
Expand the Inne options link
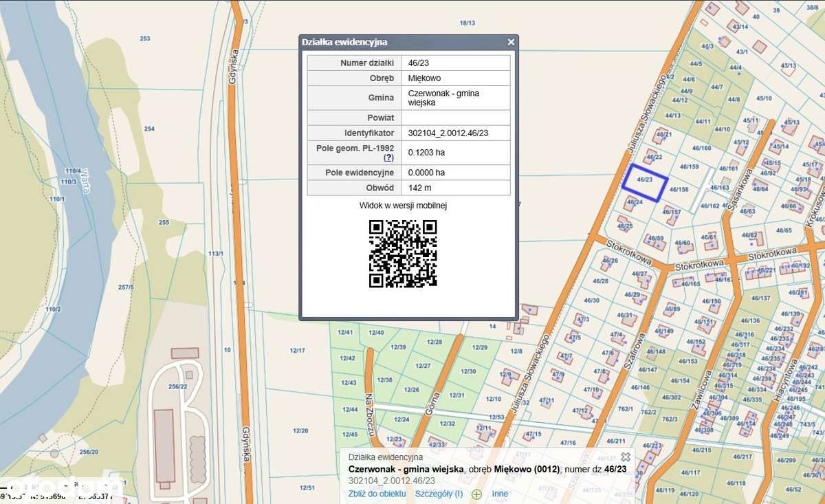500,494
